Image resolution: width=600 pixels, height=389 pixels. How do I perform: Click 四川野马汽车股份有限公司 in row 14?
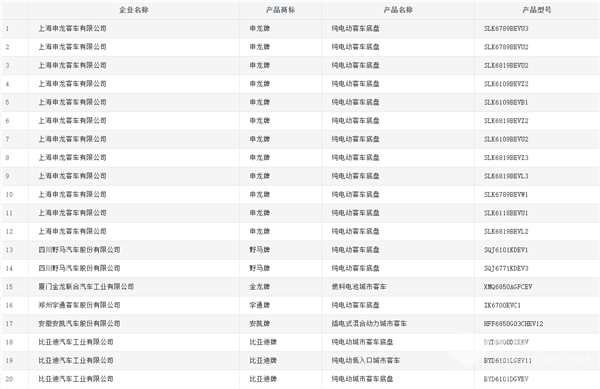pos(79,268)
